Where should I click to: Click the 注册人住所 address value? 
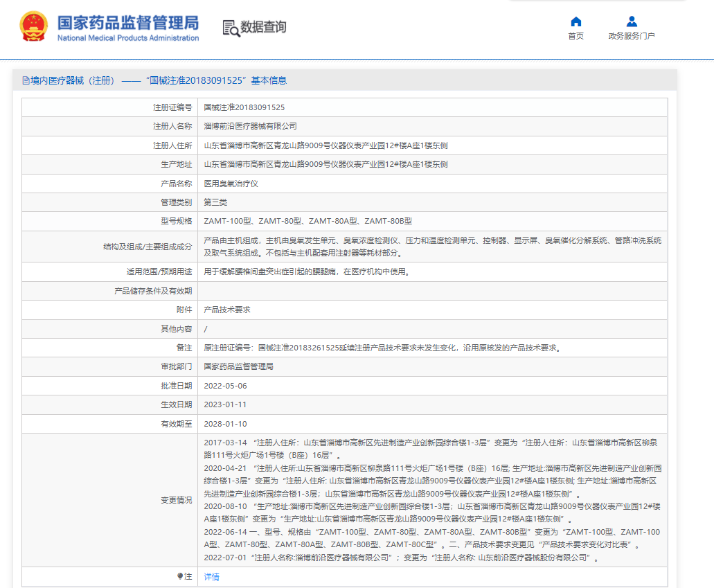tap(325, 145)
